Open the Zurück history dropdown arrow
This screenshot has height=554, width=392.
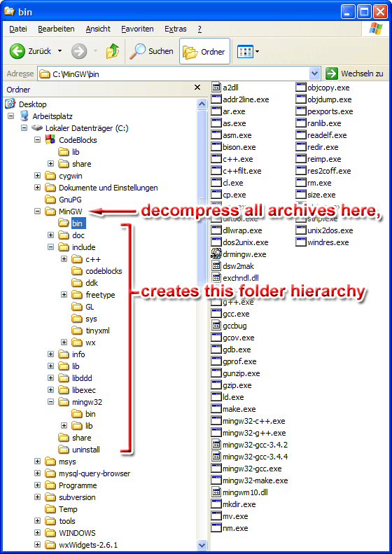pos(59,51)
